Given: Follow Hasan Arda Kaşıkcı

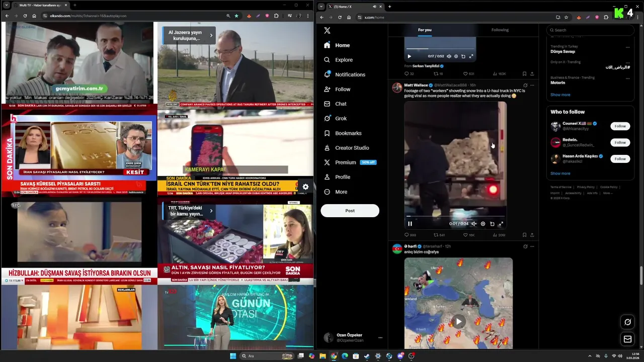Looking at the screenshot, I should (x=620, y=159).
